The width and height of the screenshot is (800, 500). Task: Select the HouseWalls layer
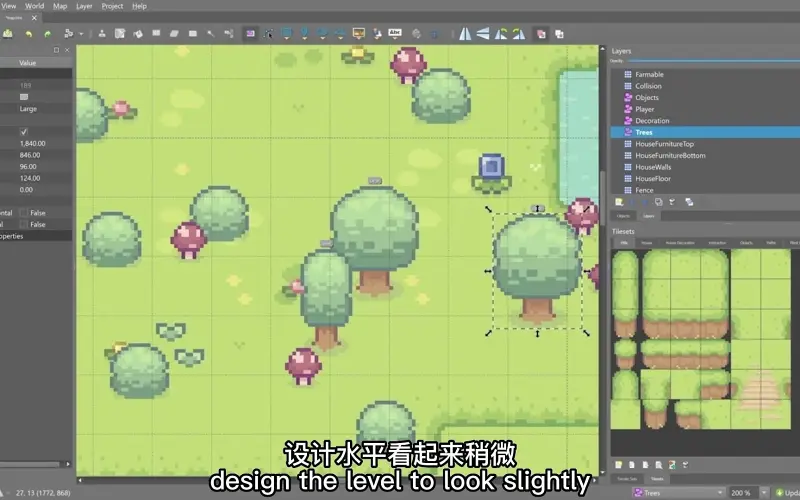pos(657,167)
